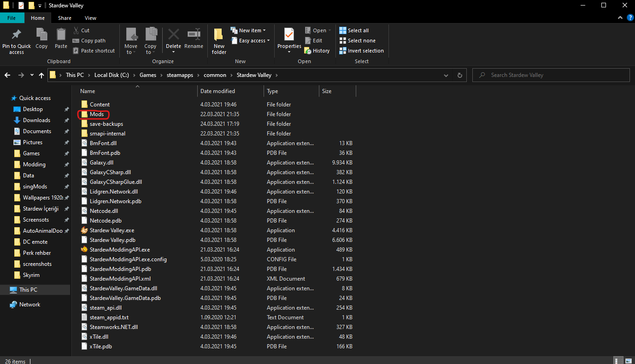Open the address bar history dropdown

(x=446, y=75)
